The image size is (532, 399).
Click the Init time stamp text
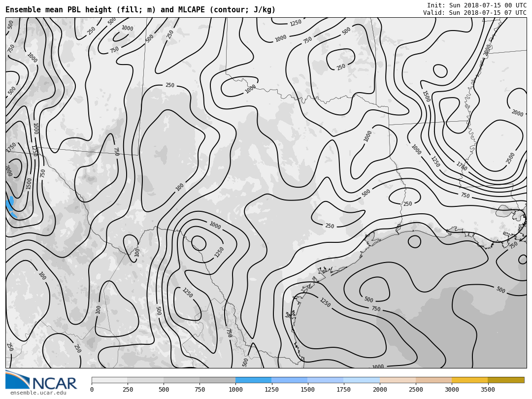(x=476, y=5)
